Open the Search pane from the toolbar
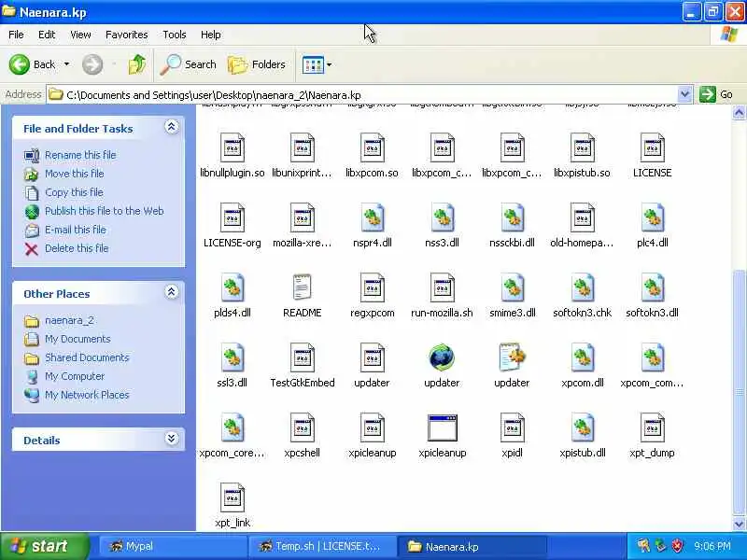 tap(188, 64)
